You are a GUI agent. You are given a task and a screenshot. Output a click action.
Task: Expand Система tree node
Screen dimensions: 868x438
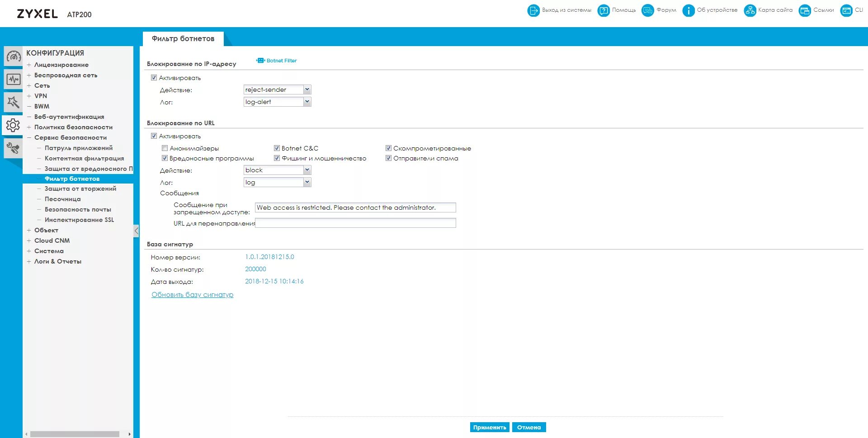point(29,251)
